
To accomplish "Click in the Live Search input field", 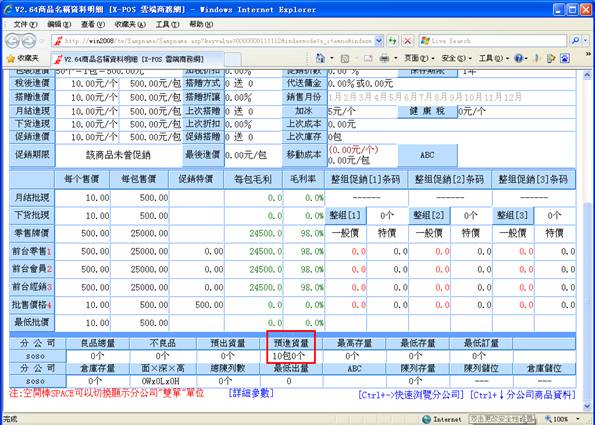I will [493, 41].
